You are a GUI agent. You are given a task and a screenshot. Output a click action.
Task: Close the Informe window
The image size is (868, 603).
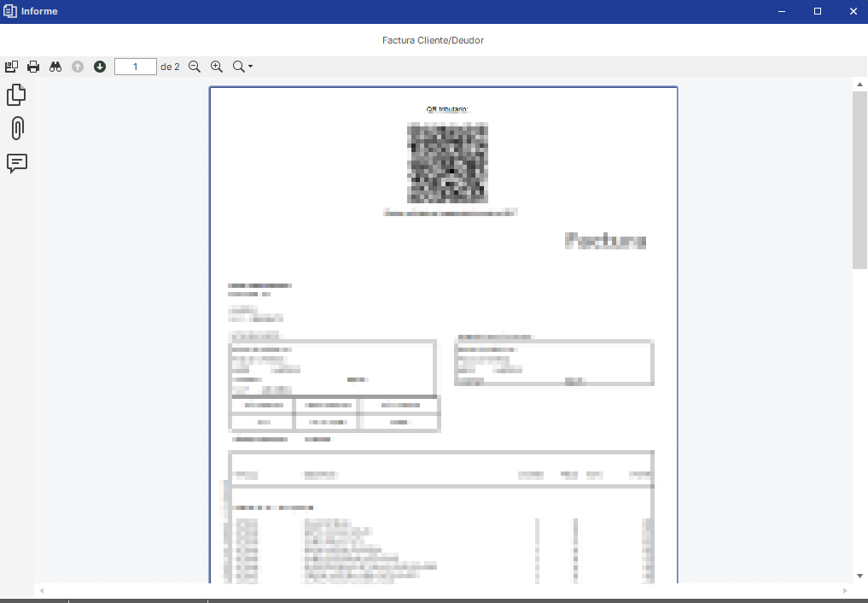tap(853, 11)
